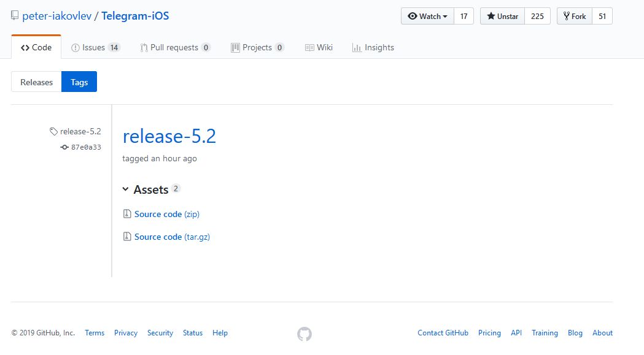The height and width of the screenshot is (355, 644).
Task: Click the Issues tab circle icon
Action: (x=75, y=48)
